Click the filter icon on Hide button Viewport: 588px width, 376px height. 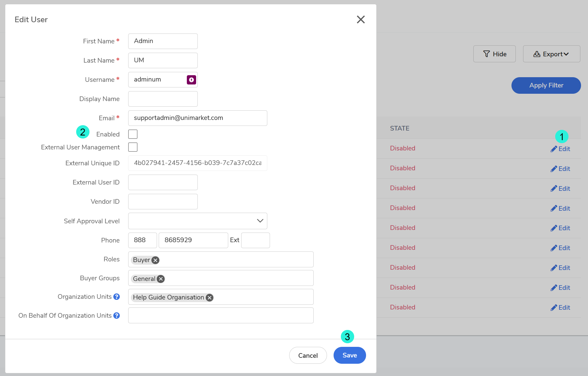point(486,54)
